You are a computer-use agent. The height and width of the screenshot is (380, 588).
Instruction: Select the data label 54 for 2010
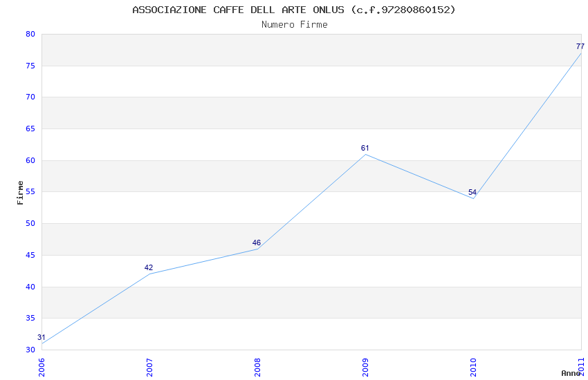[472, 192]
